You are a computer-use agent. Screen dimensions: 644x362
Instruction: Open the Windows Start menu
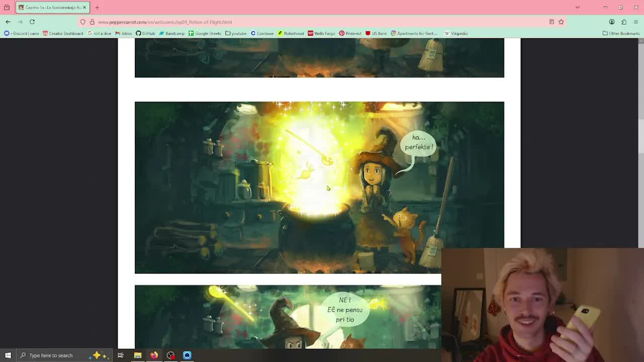(x=8, y=355)
